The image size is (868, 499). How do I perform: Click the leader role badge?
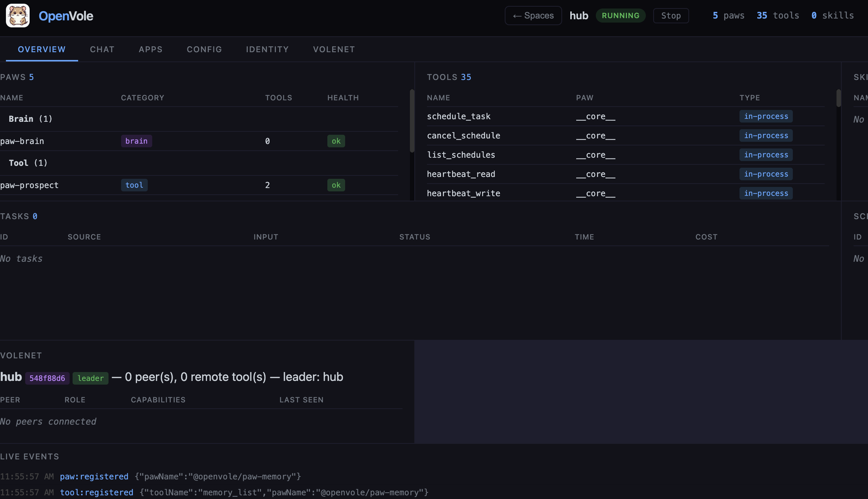(x=90, y=378)
